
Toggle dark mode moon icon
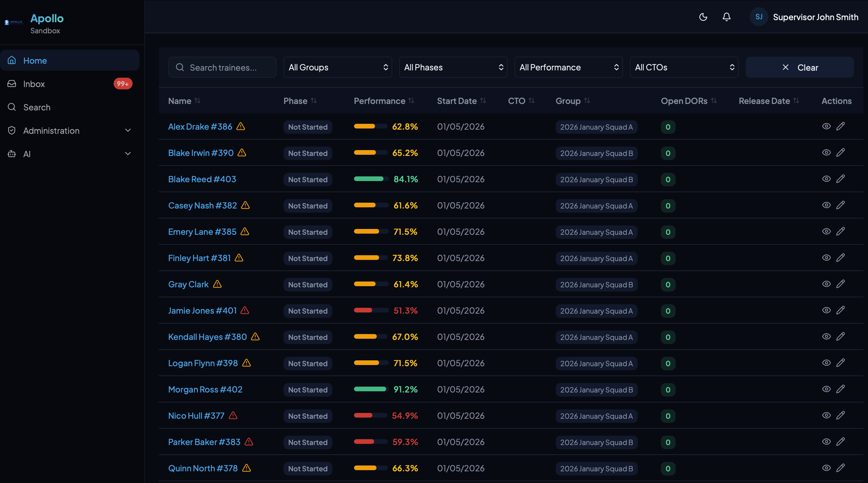click(703, 17)
